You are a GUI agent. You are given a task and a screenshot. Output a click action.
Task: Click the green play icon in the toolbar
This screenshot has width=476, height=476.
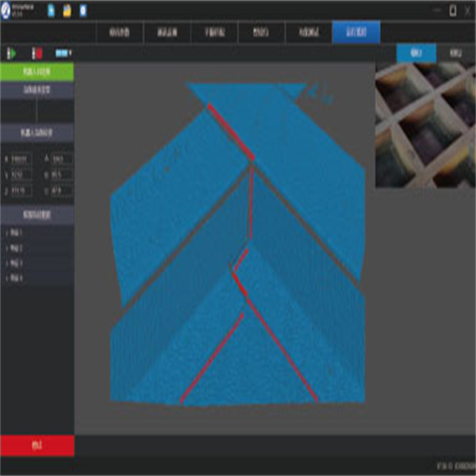[x=11, y=53]
